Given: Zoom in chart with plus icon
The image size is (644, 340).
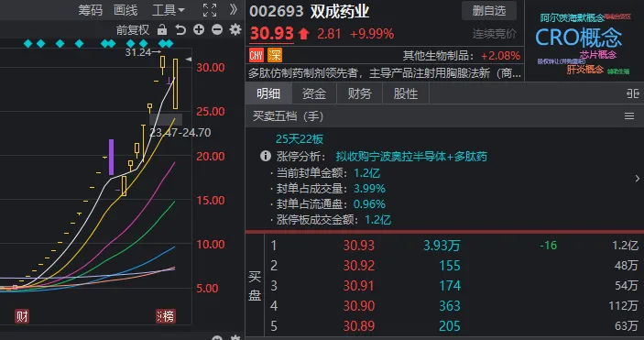Looking at the screenshot, I should click(199, 29).
